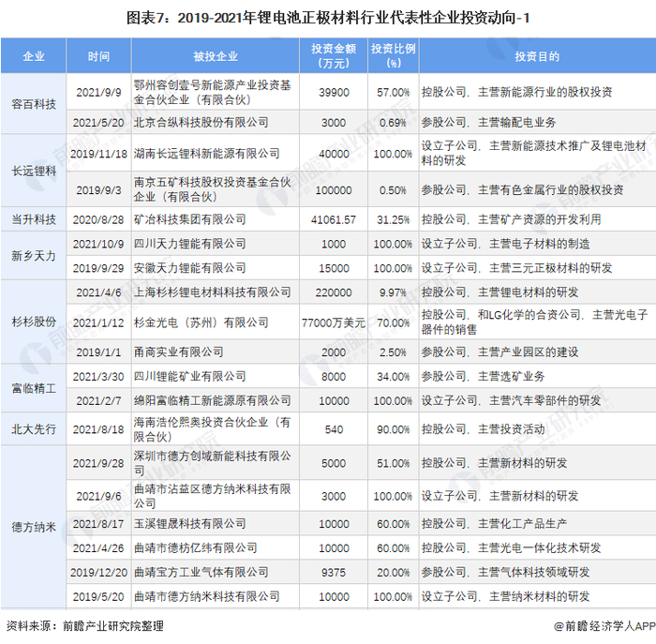Select the 当升科技 company cell
Image resolution: width=656 pixels, height=644 pixels.
[x=34, y=219]
